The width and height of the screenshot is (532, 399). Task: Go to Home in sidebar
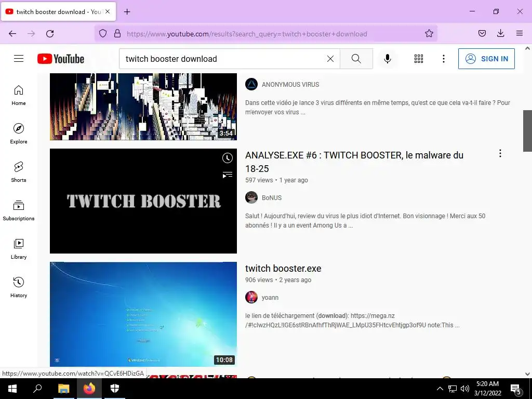[x=19, y=96]
